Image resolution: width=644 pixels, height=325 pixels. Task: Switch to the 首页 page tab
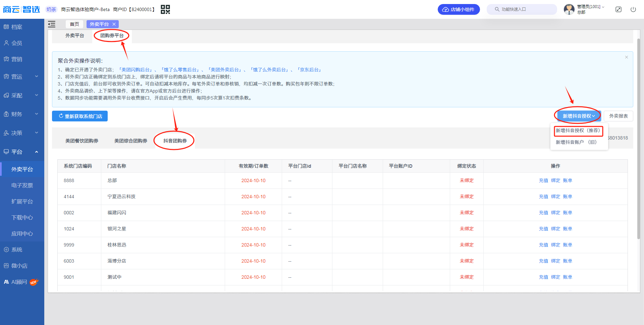[x=74, y=24]
